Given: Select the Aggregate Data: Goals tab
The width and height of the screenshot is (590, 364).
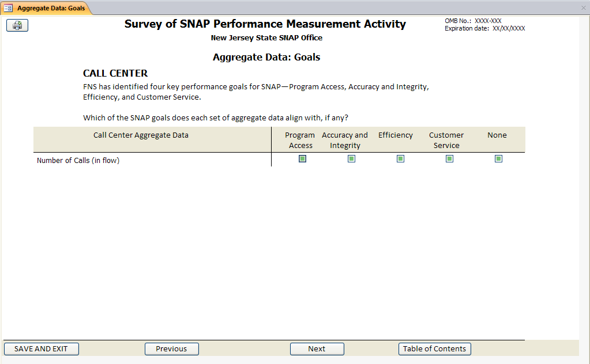Looking at the screenshot, I should 51,8.
